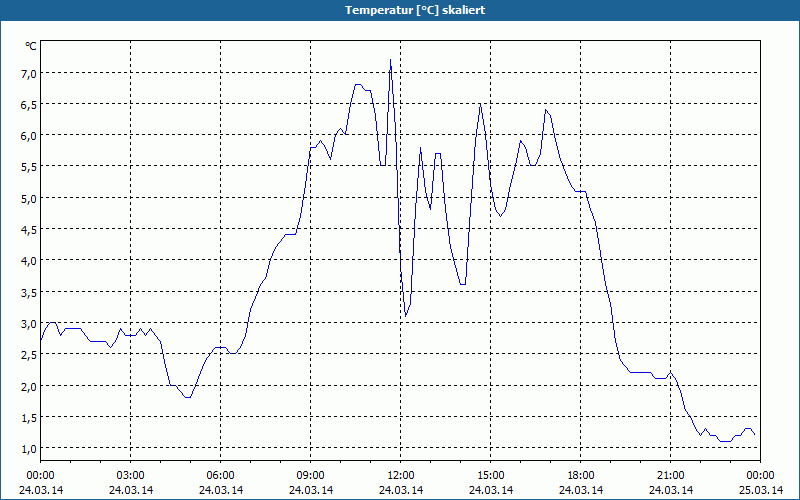Image resolution: width=800 pixels, height=500 pixels.
Task: Click the 24.03.14 date under 03:00
Action: (131, 490)
